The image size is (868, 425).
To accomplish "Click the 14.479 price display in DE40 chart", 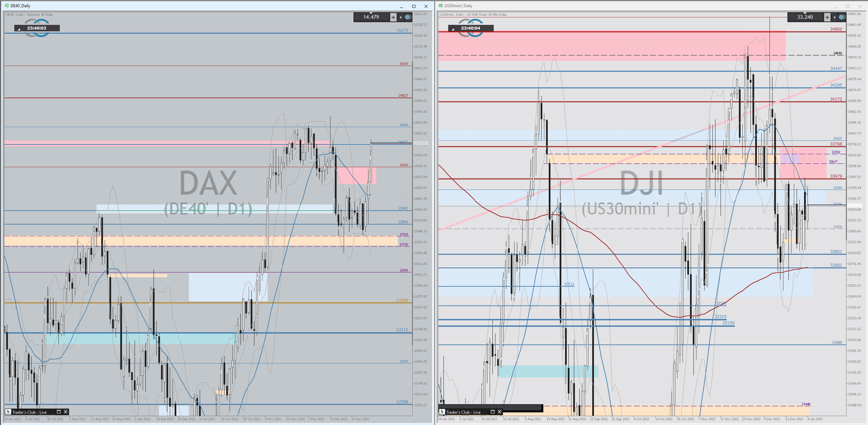I will [x=371, y=17].
